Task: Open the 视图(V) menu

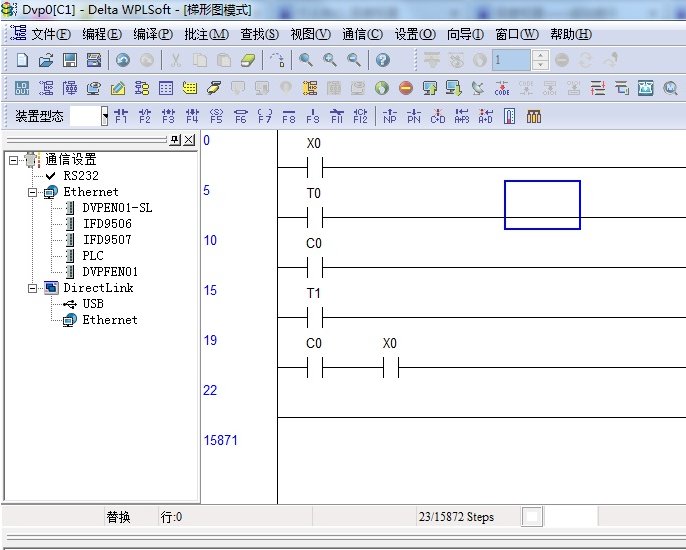Action: coord(311,34)
